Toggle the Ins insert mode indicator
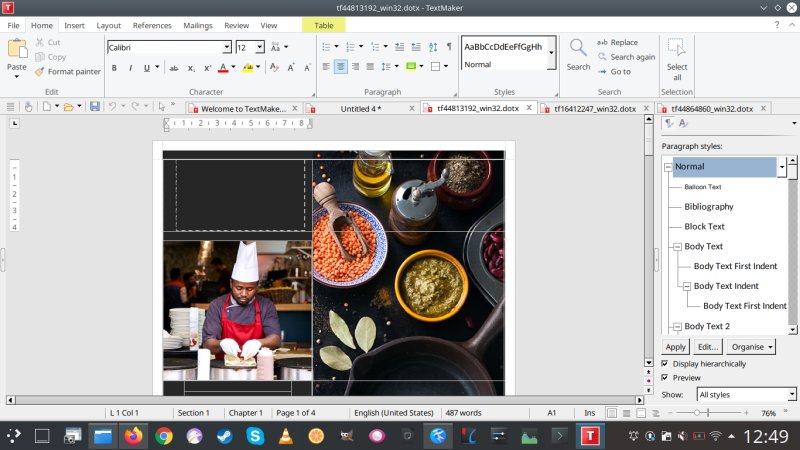Screen dimensions: 800x450 pyautogui.click(x=590, y=413)
